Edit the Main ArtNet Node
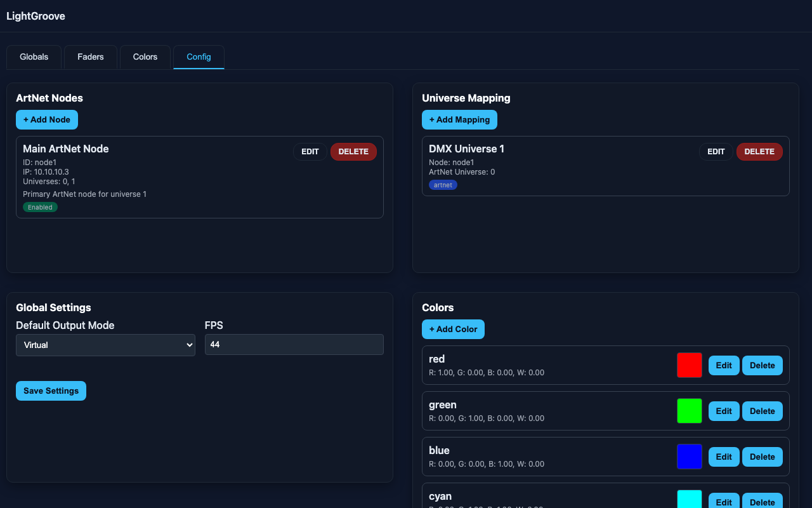Image resolution: width=812 pixels, height=508 pixels. (x=310, y=152)
